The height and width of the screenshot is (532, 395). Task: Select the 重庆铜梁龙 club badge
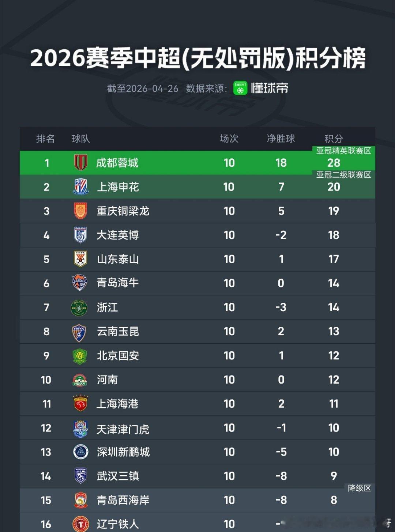80,211
